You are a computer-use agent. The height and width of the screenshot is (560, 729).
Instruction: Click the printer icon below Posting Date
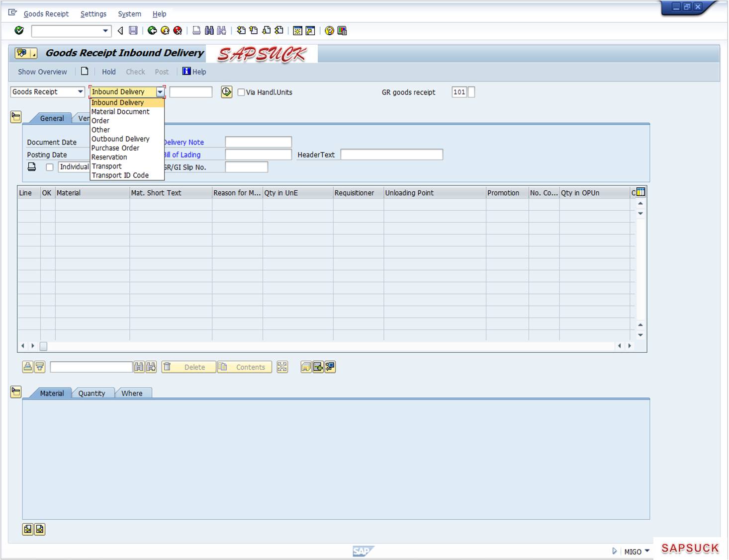[32, 167]
